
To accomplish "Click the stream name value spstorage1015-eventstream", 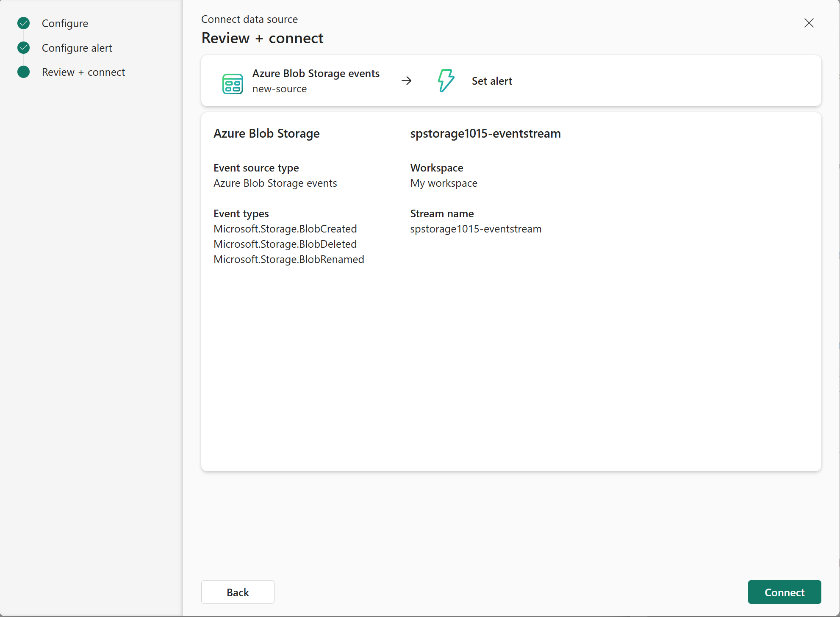I will click(475, 229).
